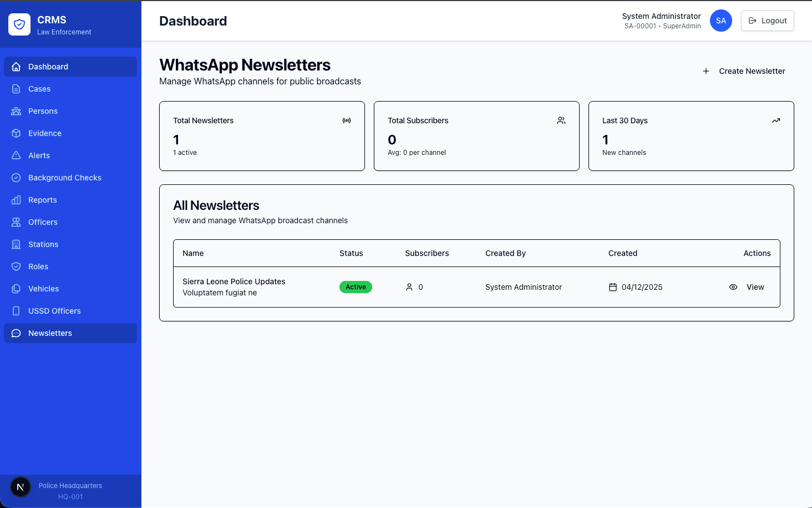Click the Total Subscribers card
Image resolution: width=812 pixels, height=508 pixels.
point(476,136)
